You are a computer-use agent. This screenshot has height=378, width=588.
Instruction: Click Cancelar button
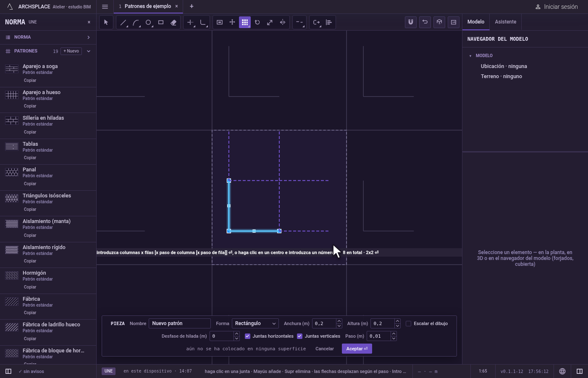point(325,349)
